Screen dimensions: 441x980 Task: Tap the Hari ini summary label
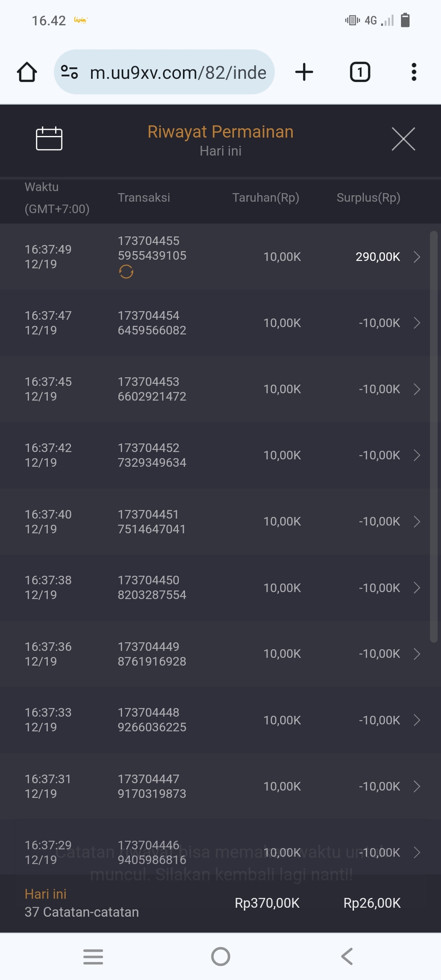(x=45, y=894)
